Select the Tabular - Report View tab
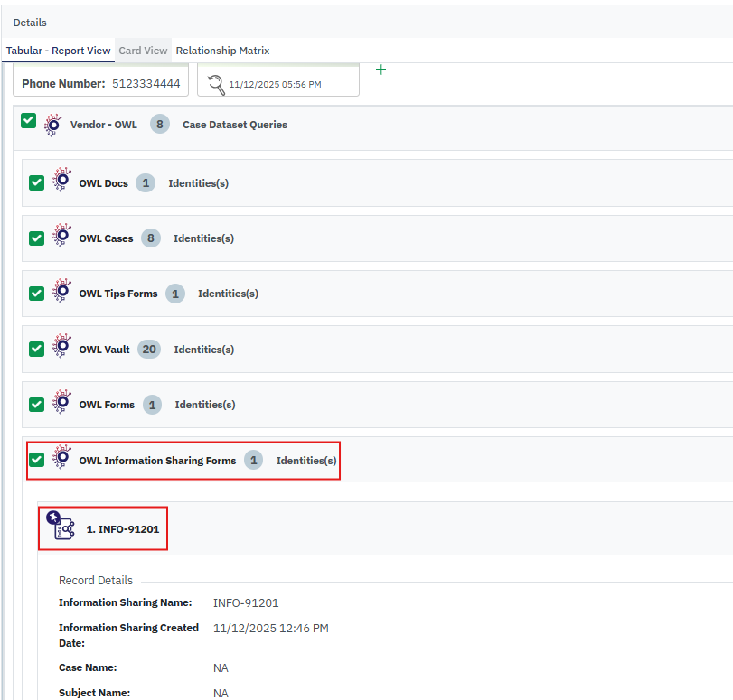 point(58,51)
